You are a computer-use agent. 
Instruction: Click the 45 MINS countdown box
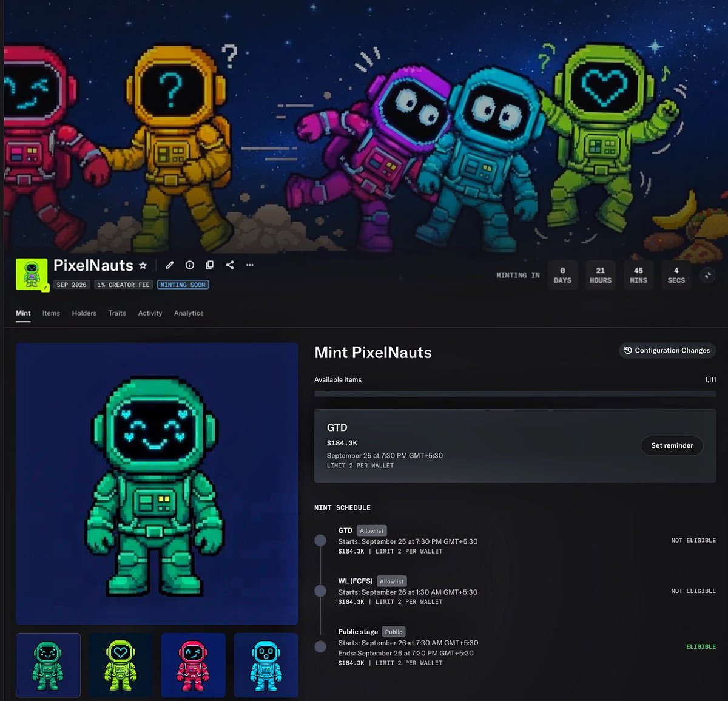[x=638, y=275]
